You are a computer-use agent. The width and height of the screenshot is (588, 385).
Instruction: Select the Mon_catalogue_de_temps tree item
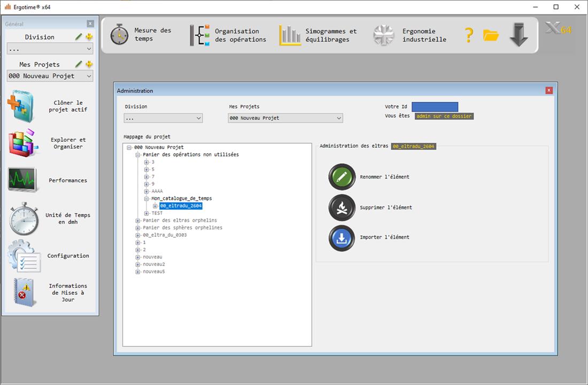pos(182,198)
